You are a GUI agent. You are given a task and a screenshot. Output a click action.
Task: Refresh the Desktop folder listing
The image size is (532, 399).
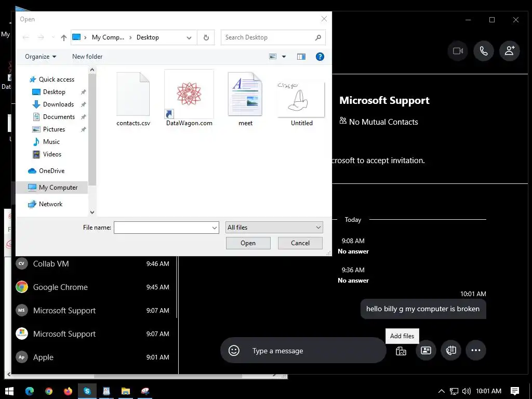pos(206,37)
